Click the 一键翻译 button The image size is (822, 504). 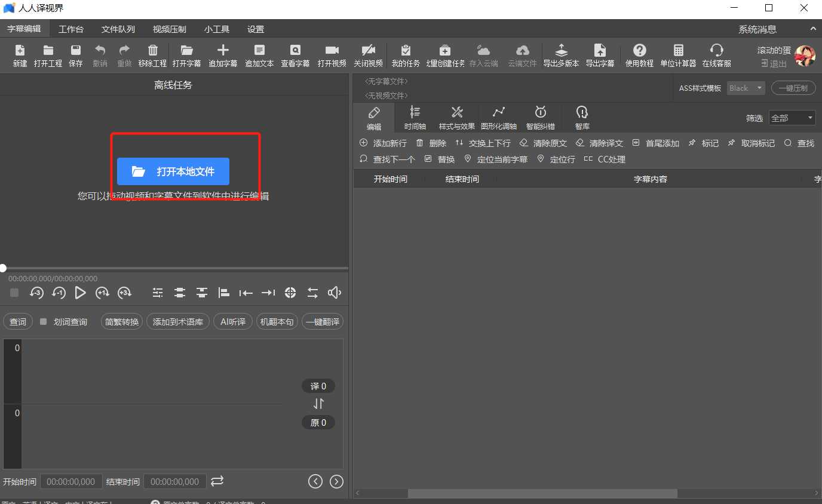tap(323, 322)
